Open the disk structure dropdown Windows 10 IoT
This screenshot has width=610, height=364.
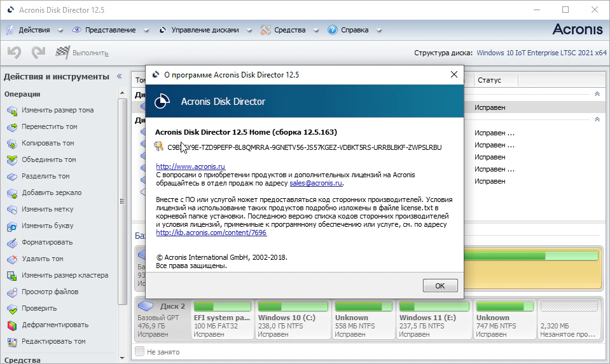point(541,53)
